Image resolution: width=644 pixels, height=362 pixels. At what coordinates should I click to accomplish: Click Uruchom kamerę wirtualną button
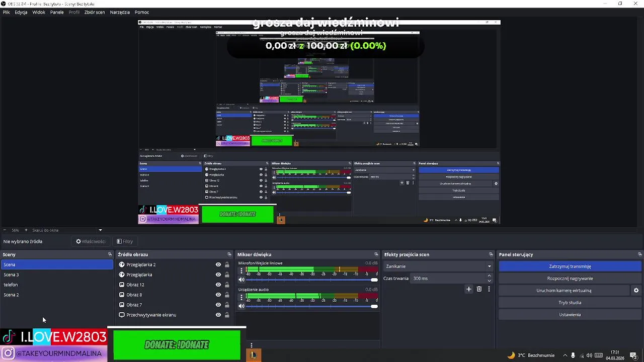coord(564,291)
